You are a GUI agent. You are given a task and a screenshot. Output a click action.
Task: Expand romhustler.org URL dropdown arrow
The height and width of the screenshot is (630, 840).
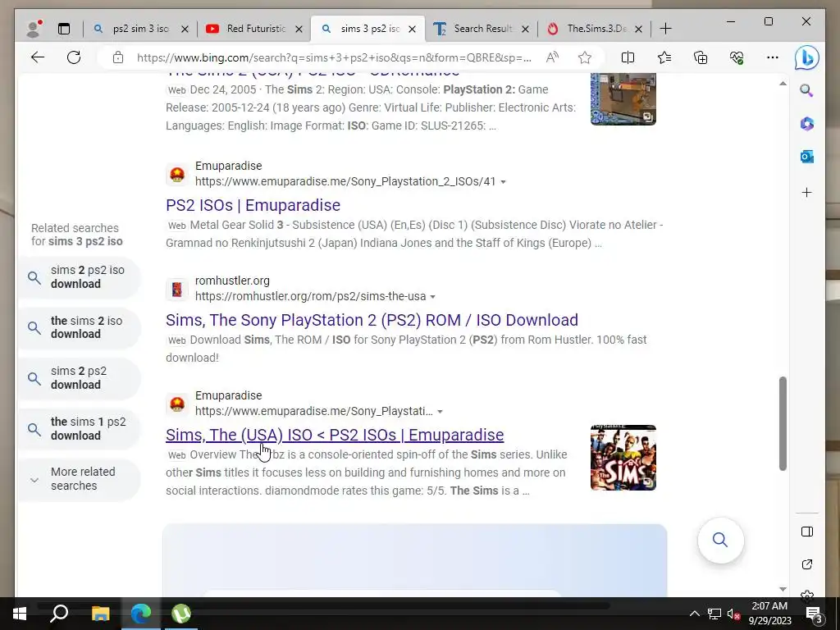click(x=433, y=297)
